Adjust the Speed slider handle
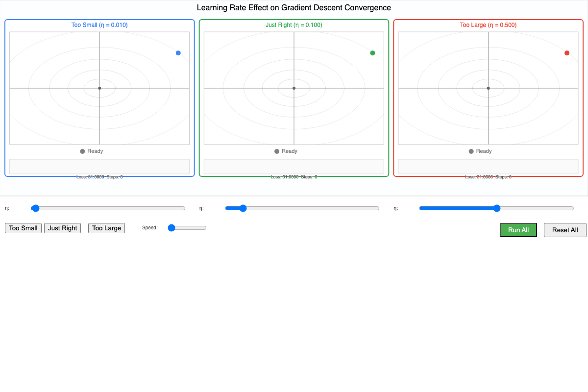588x392 pixels. tap(171, 228)
